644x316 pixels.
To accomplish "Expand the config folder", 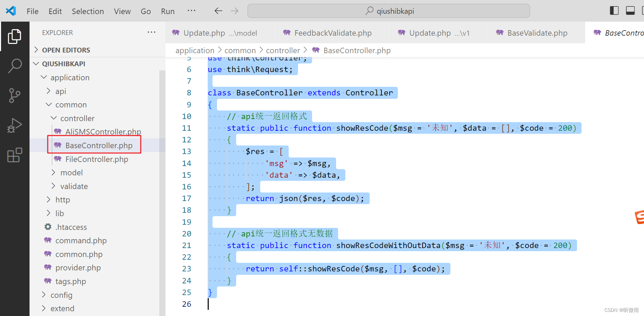I will [x=94, y=295].
